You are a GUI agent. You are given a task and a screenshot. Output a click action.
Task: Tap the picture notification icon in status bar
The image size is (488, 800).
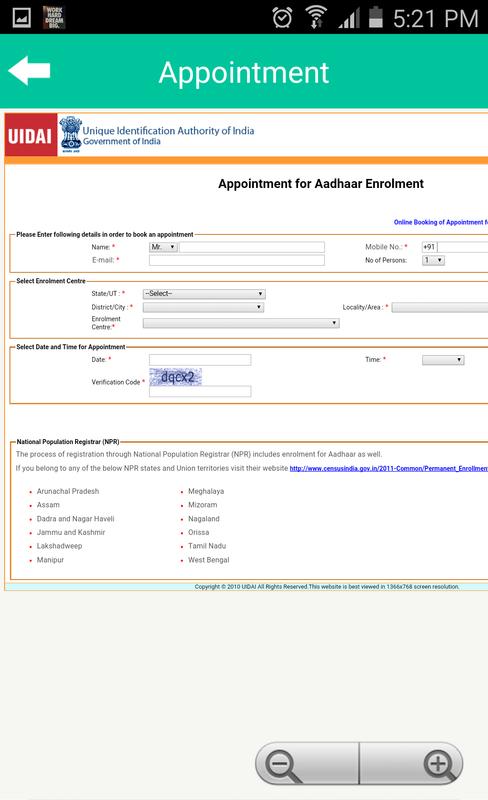click(x=21, y=17)
